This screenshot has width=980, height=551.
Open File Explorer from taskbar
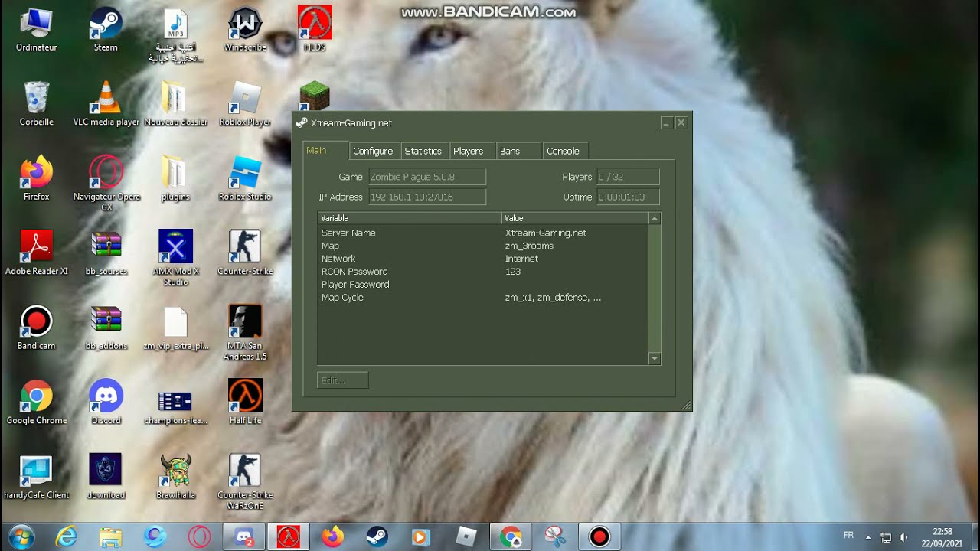pos(111,537)
